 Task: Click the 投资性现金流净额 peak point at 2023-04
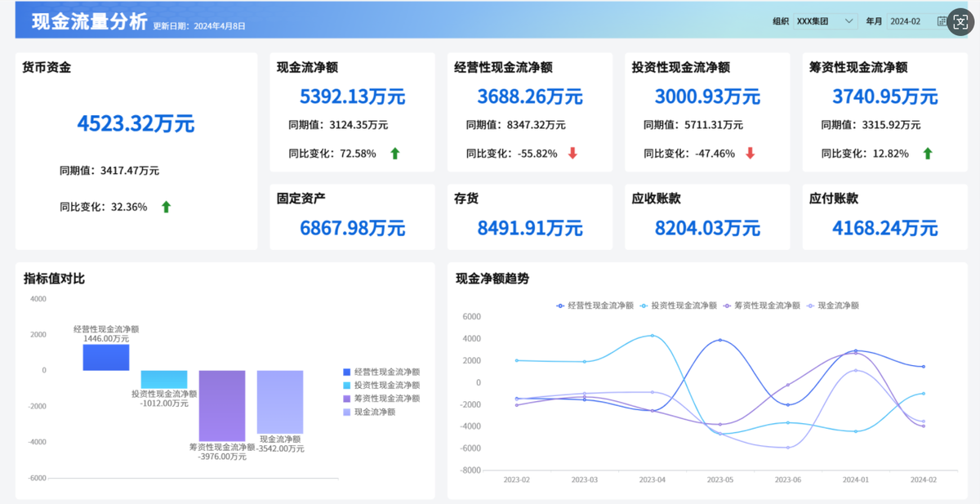(652, 336)
